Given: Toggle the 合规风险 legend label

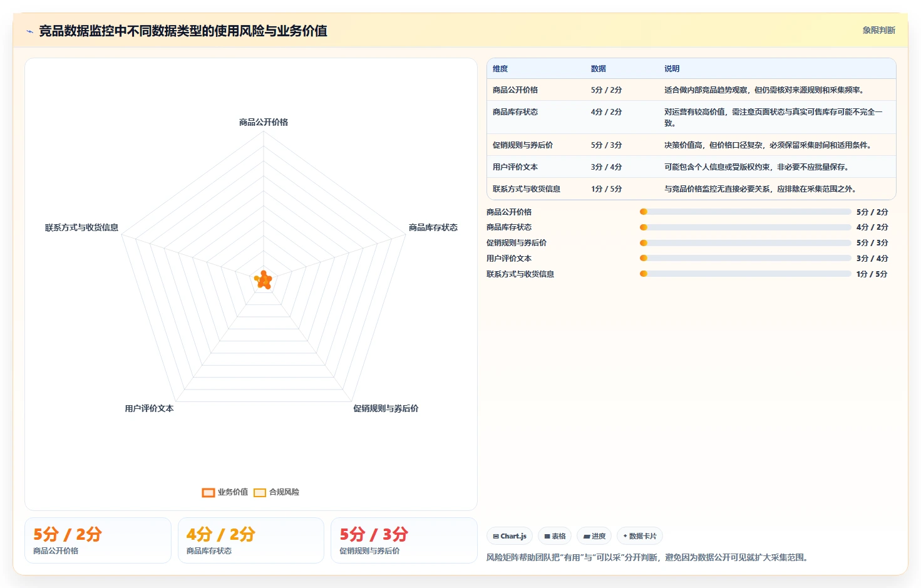Looking at the screenshot, I should coord(284,492).
